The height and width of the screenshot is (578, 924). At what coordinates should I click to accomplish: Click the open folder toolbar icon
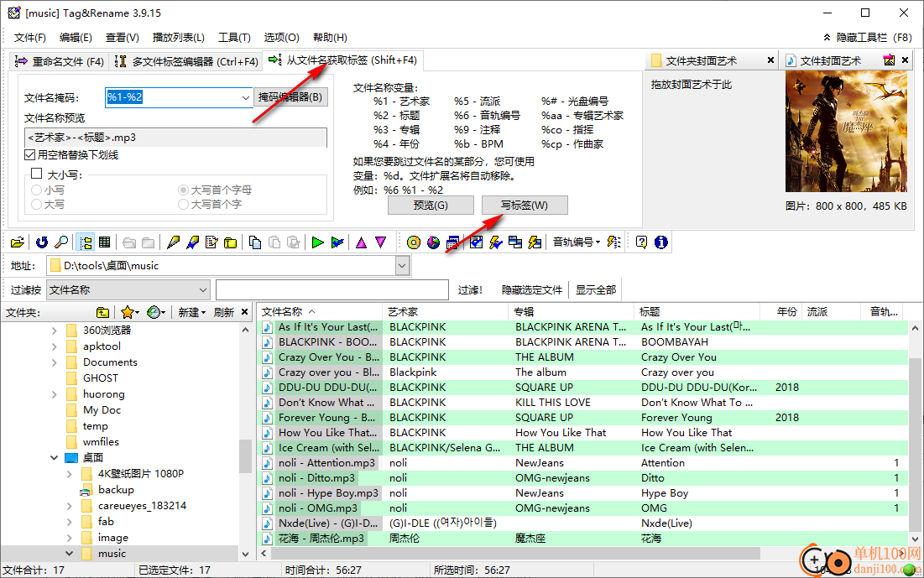click(x=18, y=242)
